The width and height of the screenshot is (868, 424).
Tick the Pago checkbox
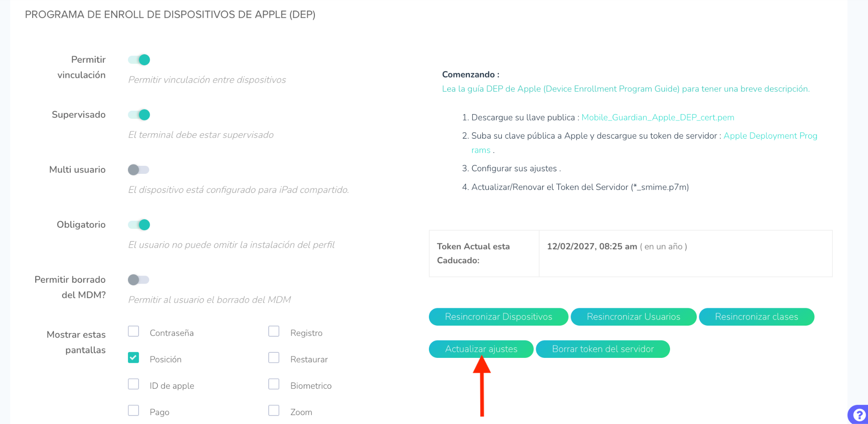(134, 410)
